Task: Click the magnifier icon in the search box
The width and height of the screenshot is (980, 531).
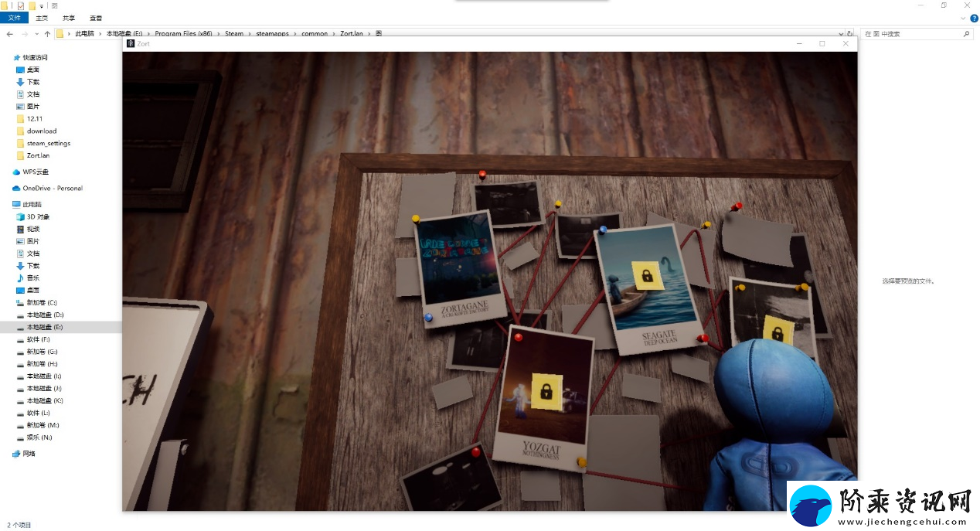Action: [966, 34]
